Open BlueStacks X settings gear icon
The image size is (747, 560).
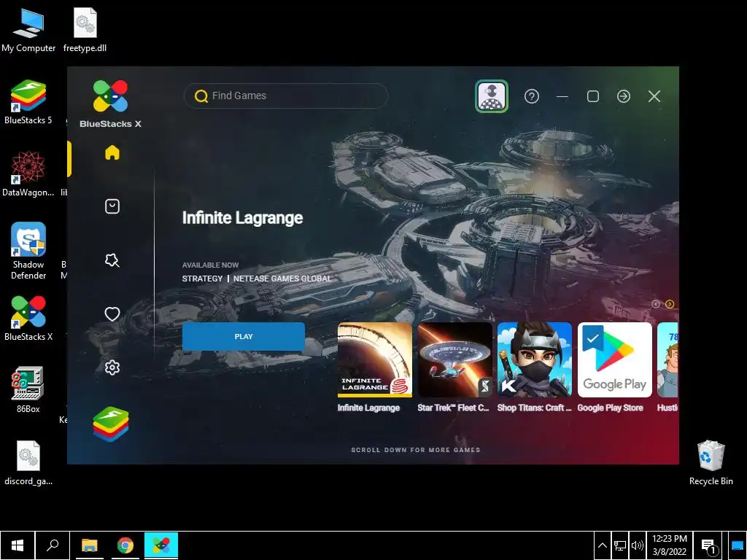click(x=112, y=367)
